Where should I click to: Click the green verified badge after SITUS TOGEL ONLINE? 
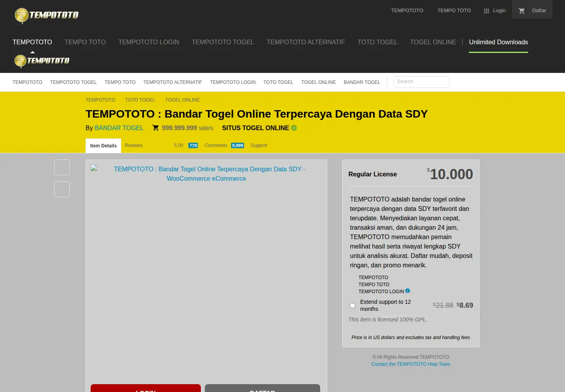(x=294, y=128)
